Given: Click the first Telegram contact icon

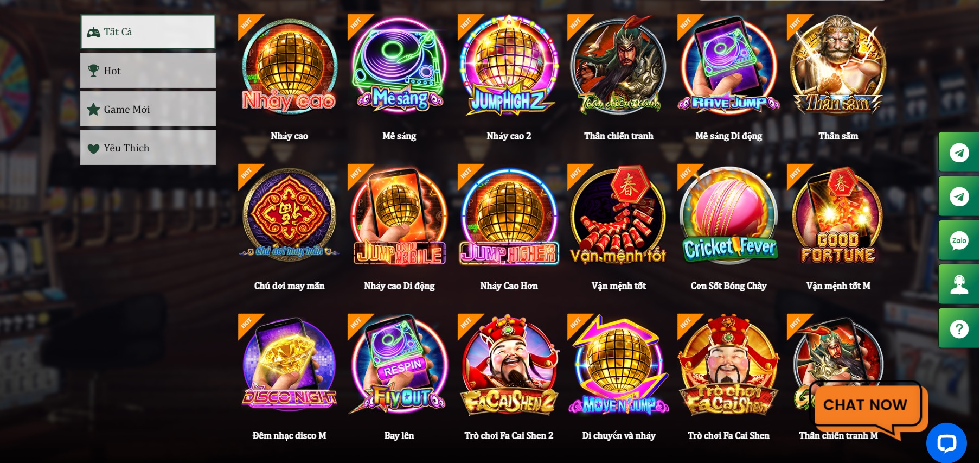Looking at the screenshot, I should point(959,153).
